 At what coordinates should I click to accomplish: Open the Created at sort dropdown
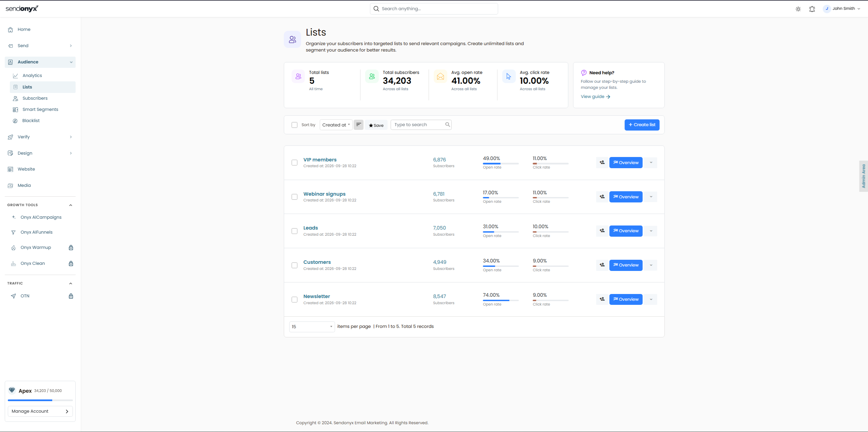pos(336,125)
